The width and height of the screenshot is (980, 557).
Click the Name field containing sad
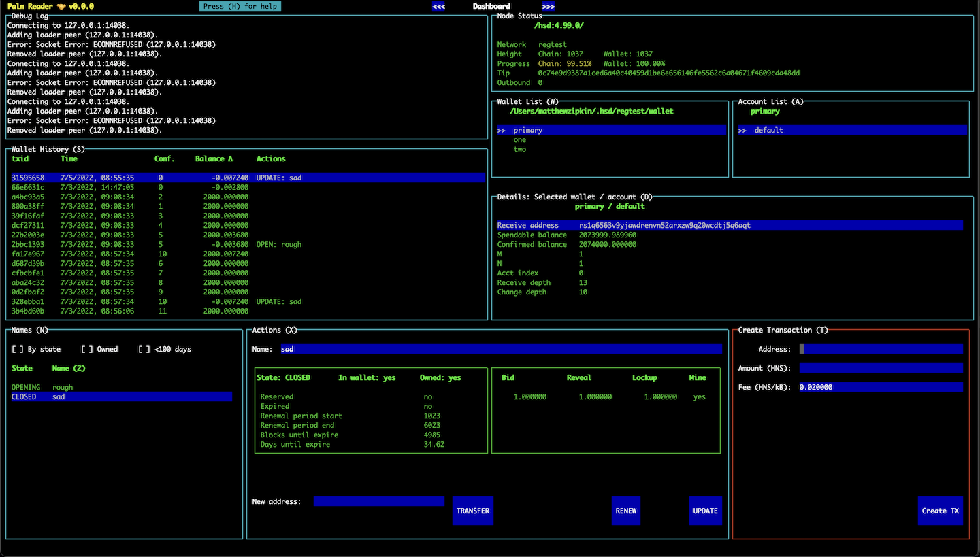pyautogui.click(x=501, y=349)
